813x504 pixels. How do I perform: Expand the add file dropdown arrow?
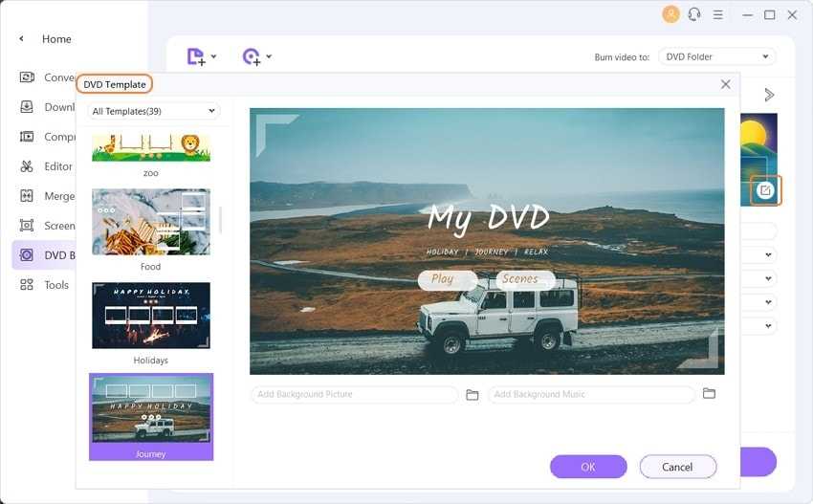point(213,57)
